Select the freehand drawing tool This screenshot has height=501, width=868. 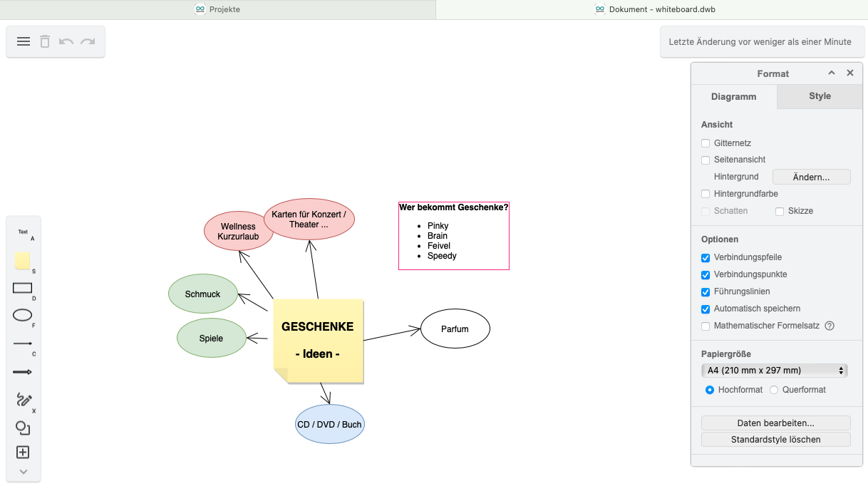point(24,400)
